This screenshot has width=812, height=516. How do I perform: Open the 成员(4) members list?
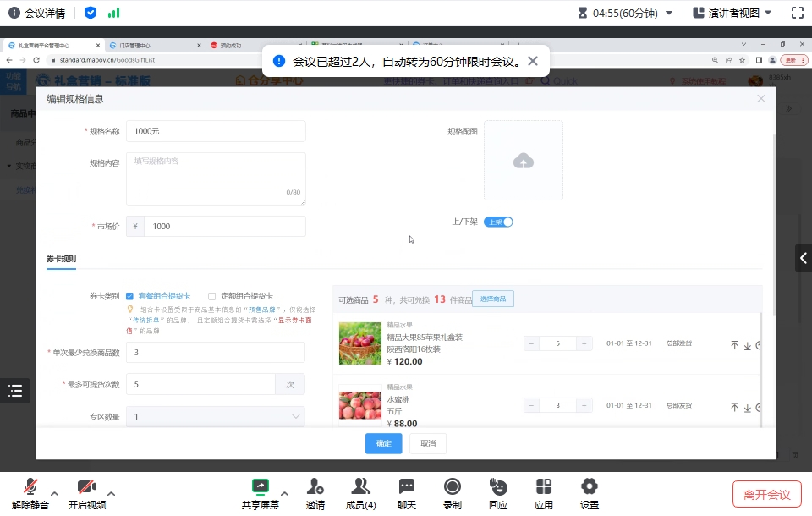click(361, 487)
